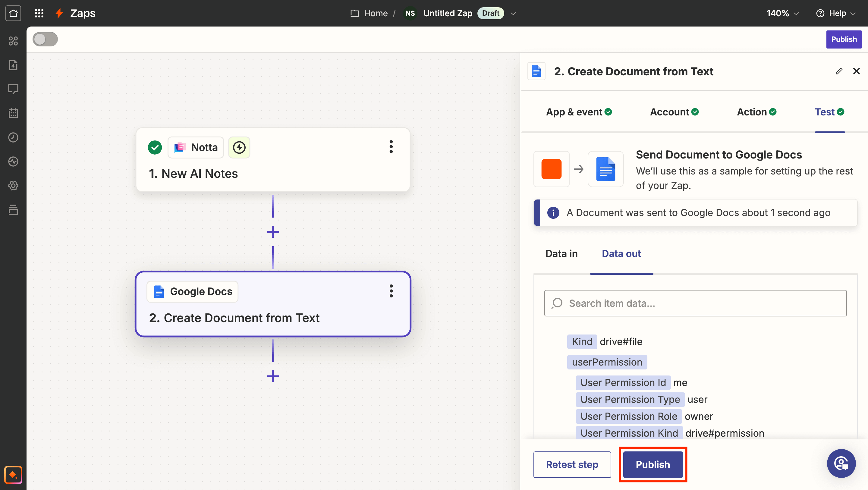Screen dimensions: 868x490
Task: Select the Data out tab
Action: 621,253
